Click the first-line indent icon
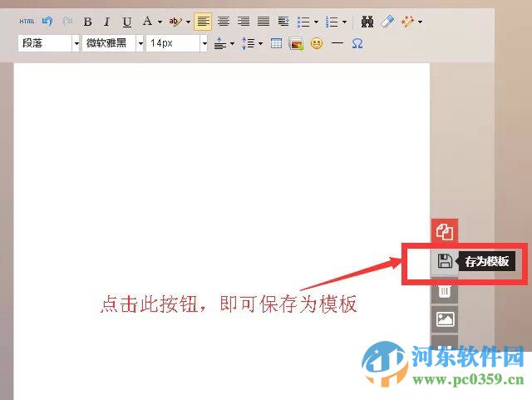532x400 pixels. click(x=283, y=22)
